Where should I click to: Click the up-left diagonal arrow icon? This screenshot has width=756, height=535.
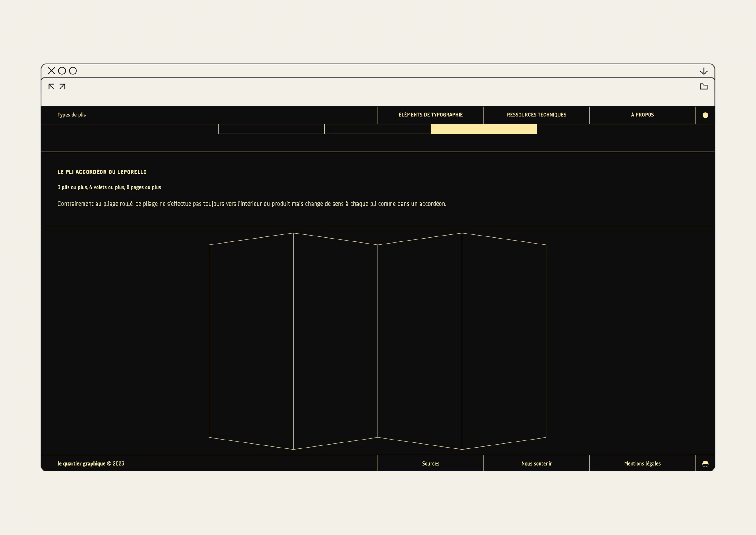coord(51,86)
